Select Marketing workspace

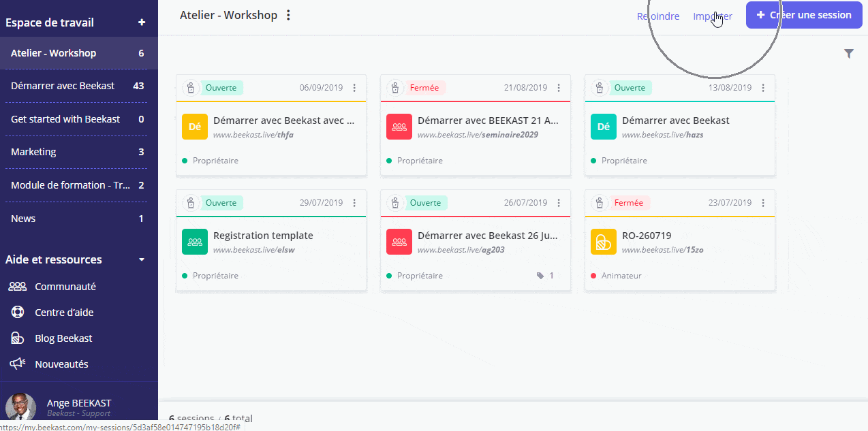(79, 152)
